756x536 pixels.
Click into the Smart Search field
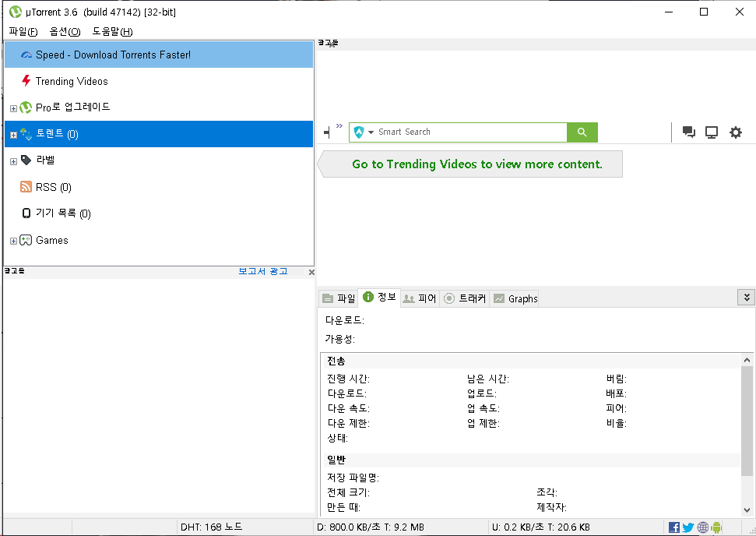(x=472, y=132)
